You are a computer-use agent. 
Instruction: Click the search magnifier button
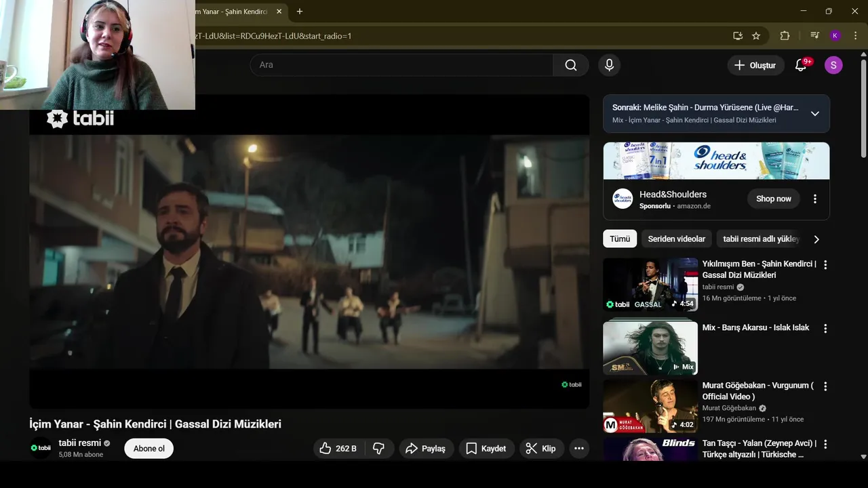(571, 65)
